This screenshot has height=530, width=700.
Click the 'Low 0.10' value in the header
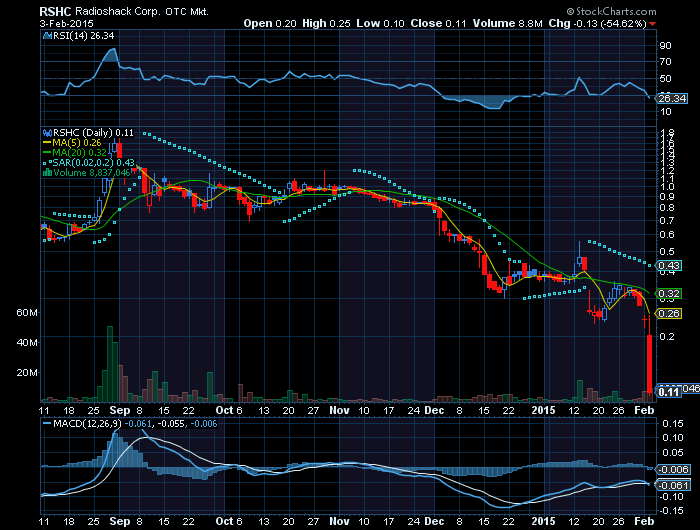point(380,23)
